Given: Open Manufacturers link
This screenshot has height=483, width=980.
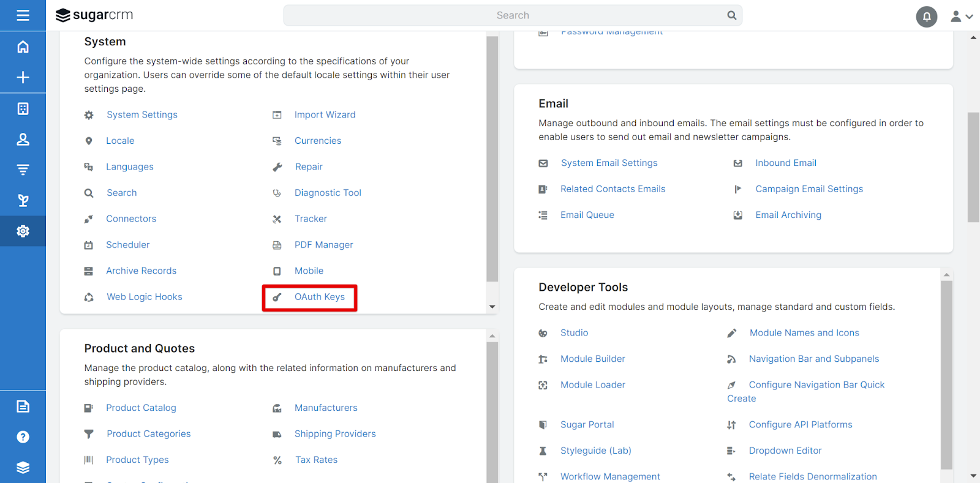Looking at the screenshot, I should coord(326,408).
